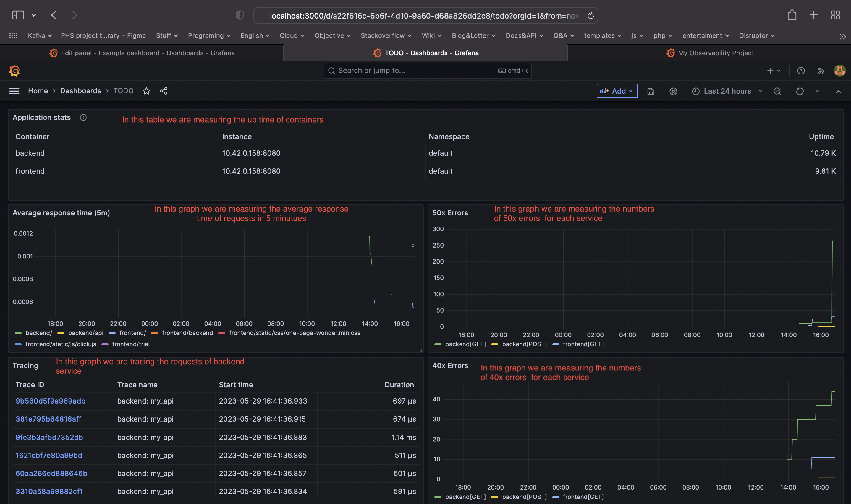Click the share dashboard icon
The height and width of the screenshot is (504, 851).
coord(164,91)
